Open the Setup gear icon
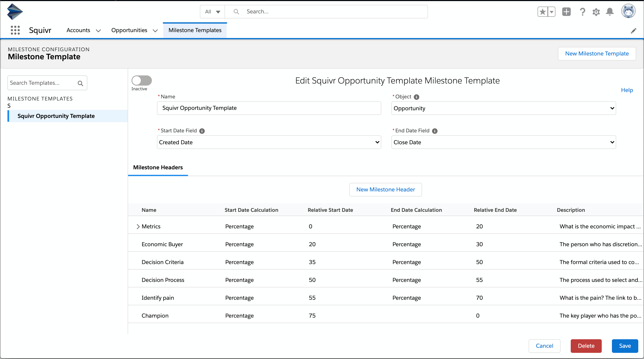 (596, 12)
